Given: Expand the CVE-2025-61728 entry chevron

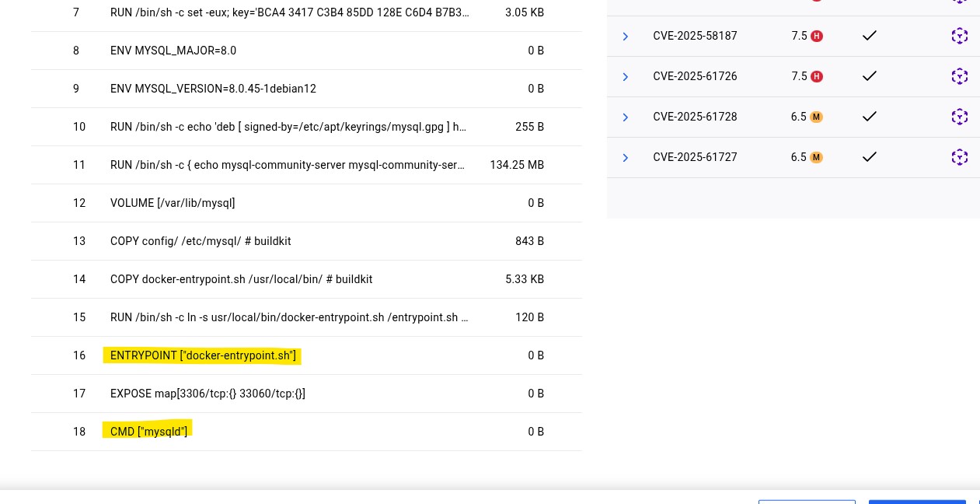Looking at the screenshot, I should click(x=625, y=117).
